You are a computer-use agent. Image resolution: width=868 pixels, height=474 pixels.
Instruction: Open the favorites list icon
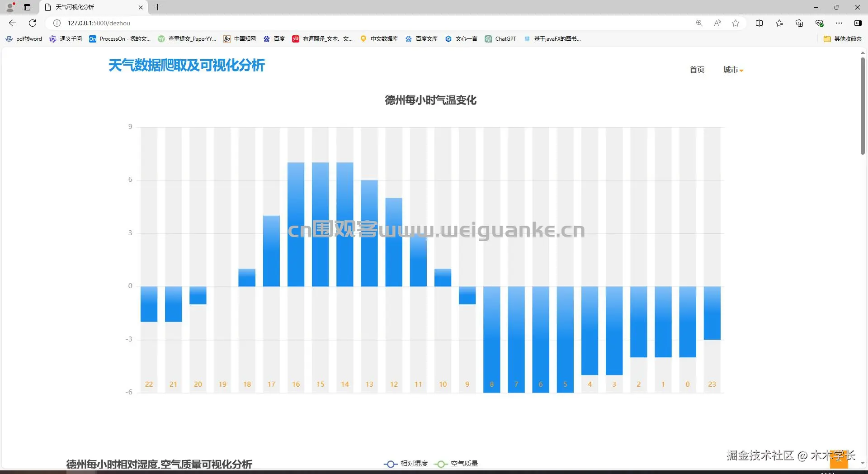point(779,23)
